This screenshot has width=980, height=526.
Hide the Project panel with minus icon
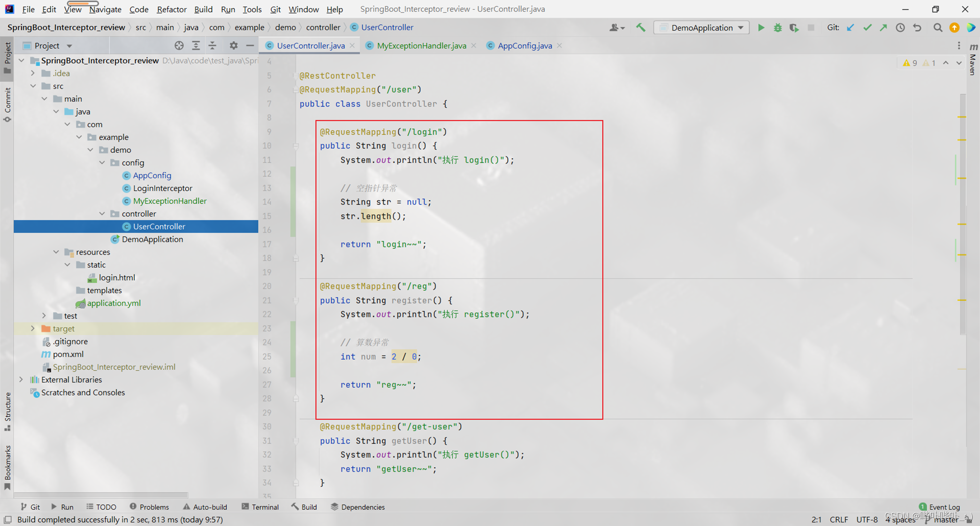250,46
